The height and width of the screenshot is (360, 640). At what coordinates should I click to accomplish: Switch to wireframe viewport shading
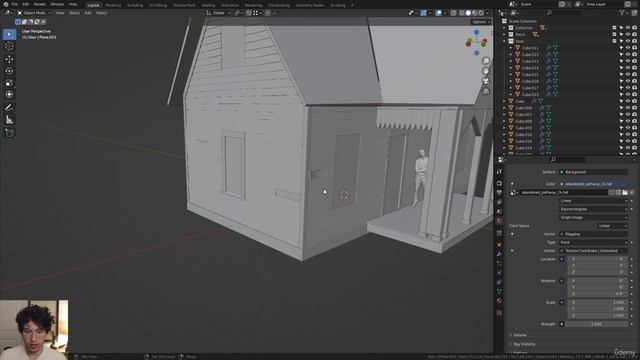tap(462, 13)
